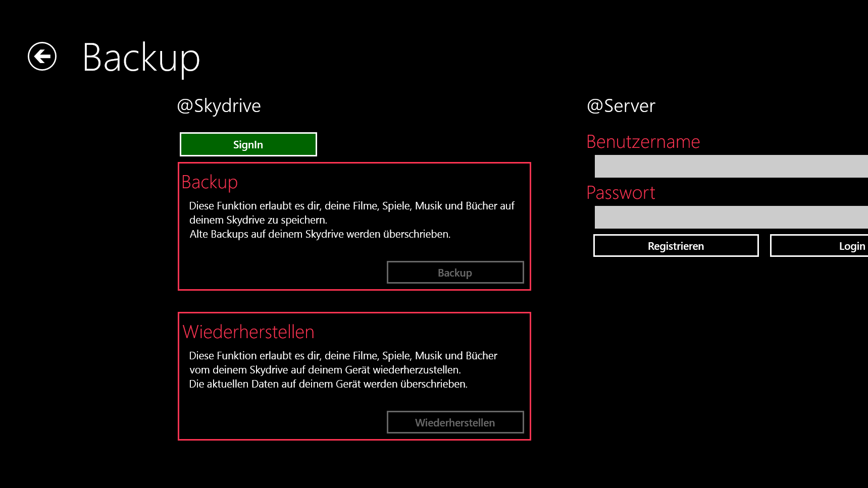The image size is (868, 488).
Task: Click the Wiederherstellen button
Action: [455, 422]
